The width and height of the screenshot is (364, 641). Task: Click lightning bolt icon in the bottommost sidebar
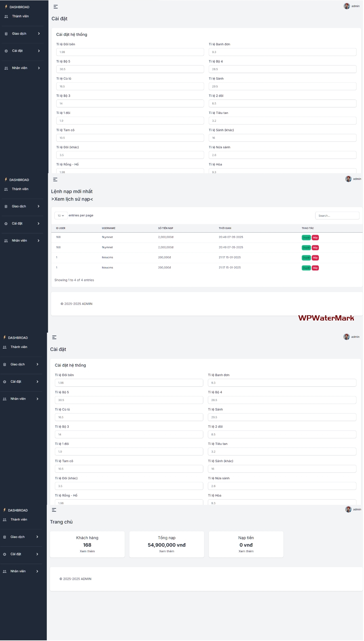pos(5,510)
